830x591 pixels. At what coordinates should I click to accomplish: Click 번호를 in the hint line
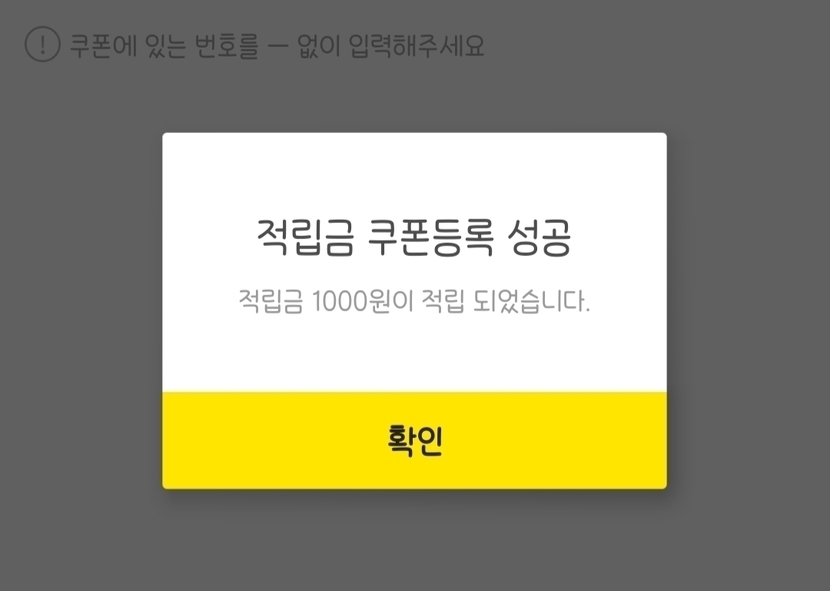[x=226, y=46]
